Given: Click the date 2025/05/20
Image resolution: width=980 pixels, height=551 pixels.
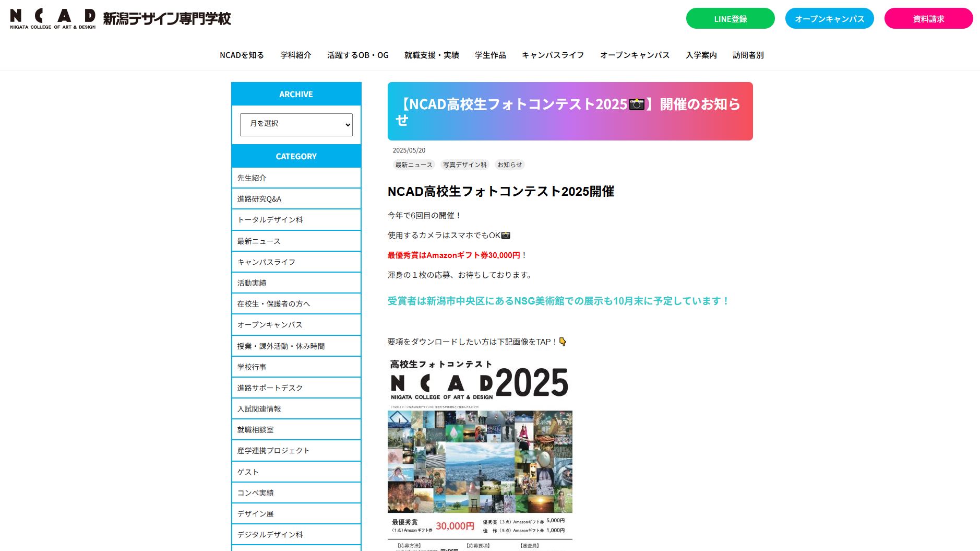Looking at the screenshot, I should (x=409, y=150).
